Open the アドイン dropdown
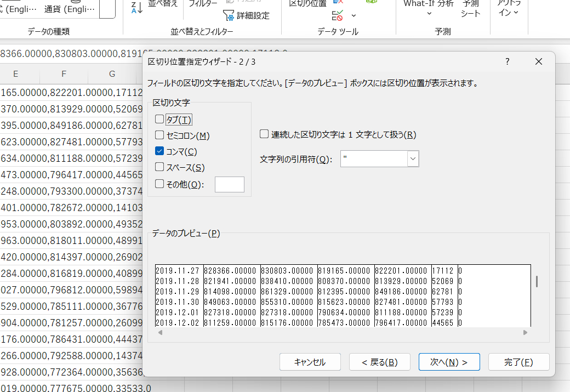 [508, 8]
